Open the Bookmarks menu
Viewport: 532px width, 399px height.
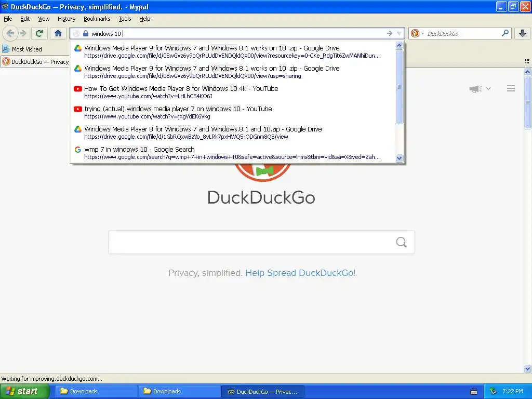[x=97, y=19]
